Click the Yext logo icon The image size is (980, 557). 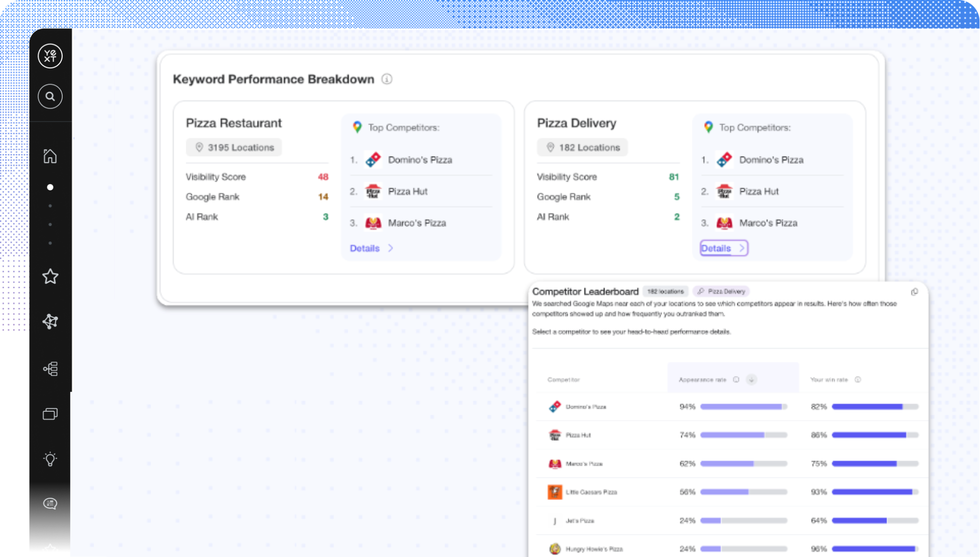(x=50, y=56)
